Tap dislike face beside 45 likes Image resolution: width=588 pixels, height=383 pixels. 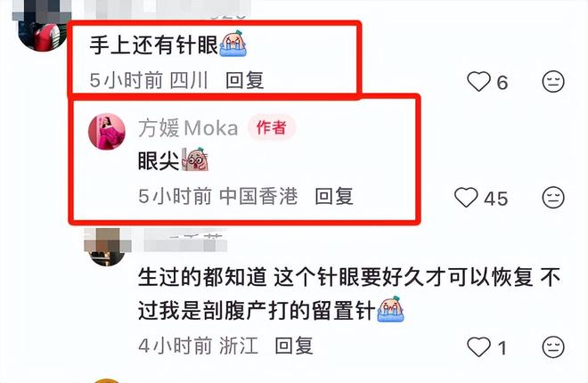pos(553,197)
